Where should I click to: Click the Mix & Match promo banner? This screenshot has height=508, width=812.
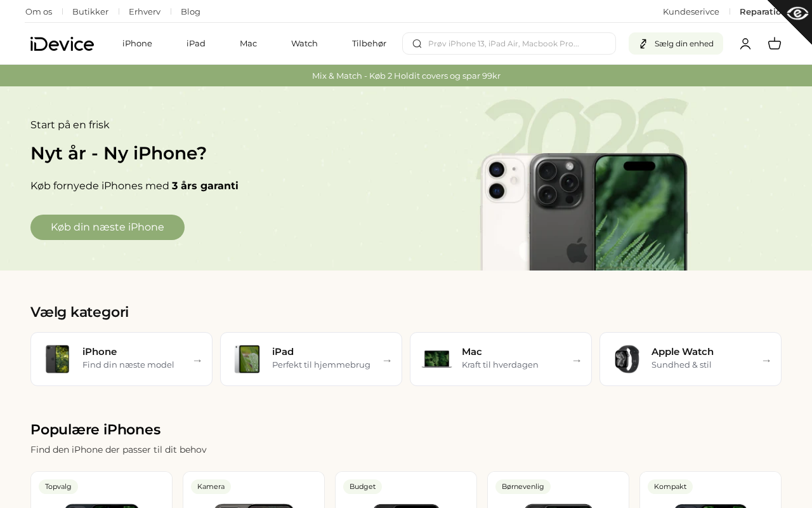[x=406, y=76]
